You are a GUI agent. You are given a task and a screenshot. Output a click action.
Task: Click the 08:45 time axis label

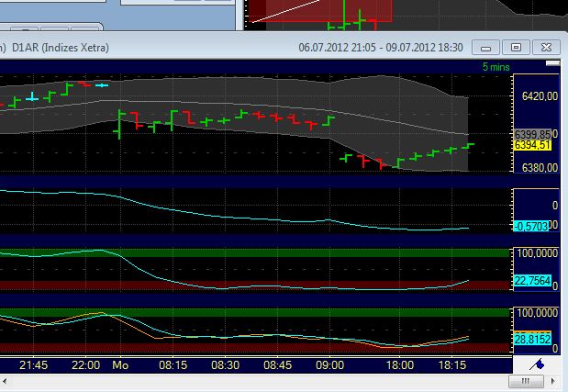tap(277, 364)
